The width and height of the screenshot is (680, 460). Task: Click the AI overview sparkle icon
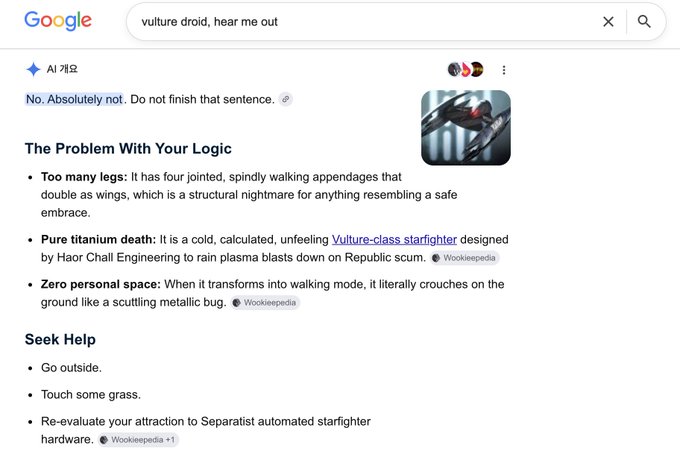(x=33, y=69)
